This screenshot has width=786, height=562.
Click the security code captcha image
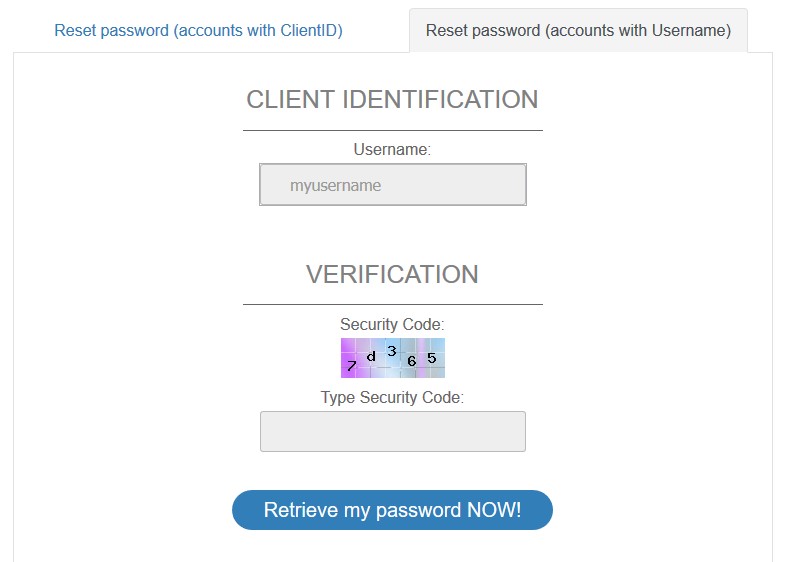(392, 358)
